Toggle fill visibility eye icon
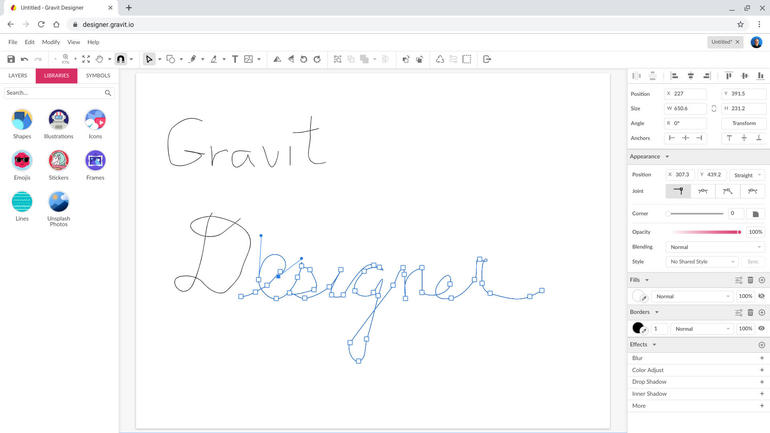 [x=762, y=296]
